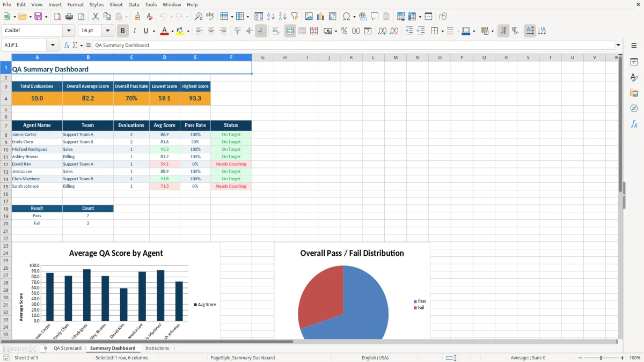Insert pivot table icon

click(x=332, y=17)
